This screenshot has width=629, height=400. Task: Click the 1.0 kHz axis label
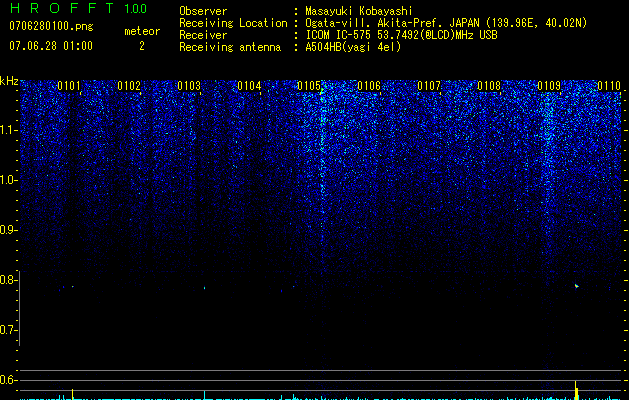9,180
